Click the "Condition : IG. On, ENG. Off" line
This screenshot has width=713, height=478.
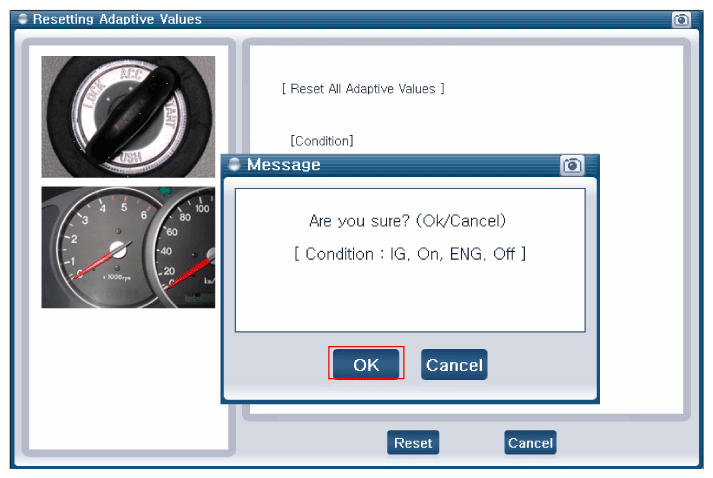(409, 254)
